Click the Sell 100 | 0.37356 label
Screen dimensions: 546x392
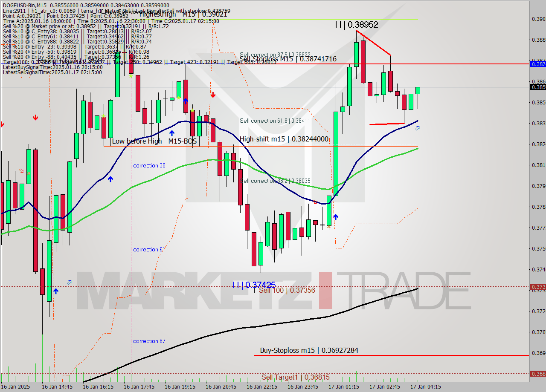point(287,290)
